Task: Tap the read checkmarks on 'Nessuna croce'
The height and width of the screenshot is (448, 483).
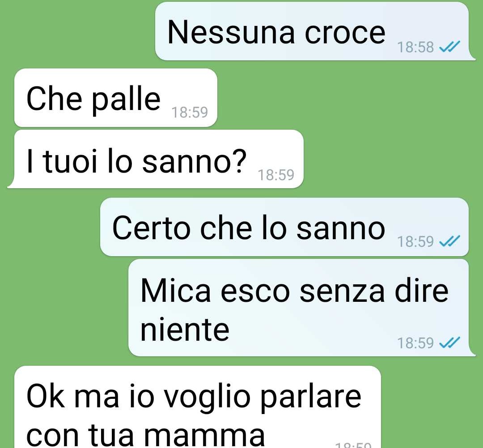Action: (449, 47)
